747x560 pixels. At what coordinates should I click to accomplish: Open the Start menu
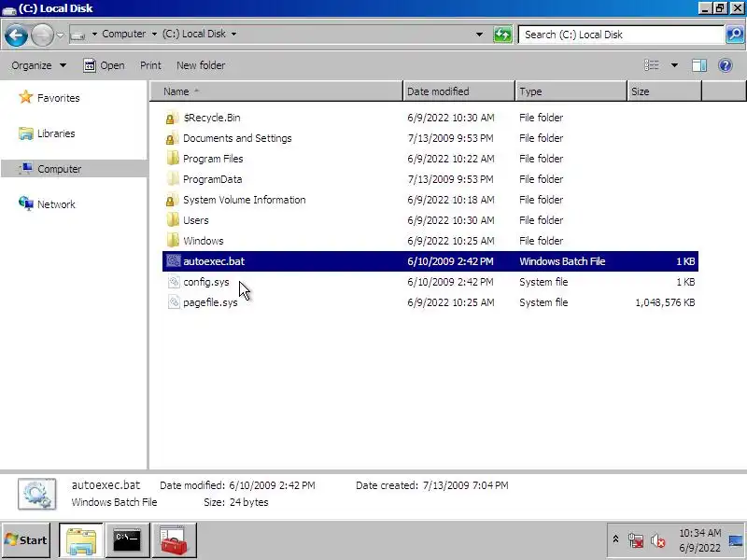click(x=26, y=540)
